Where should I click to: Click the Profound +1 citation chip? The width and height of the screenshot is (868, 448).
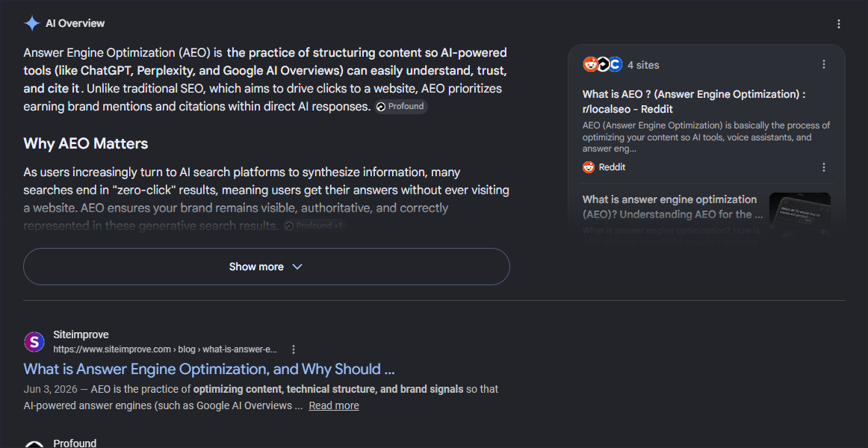pos(314,225)
